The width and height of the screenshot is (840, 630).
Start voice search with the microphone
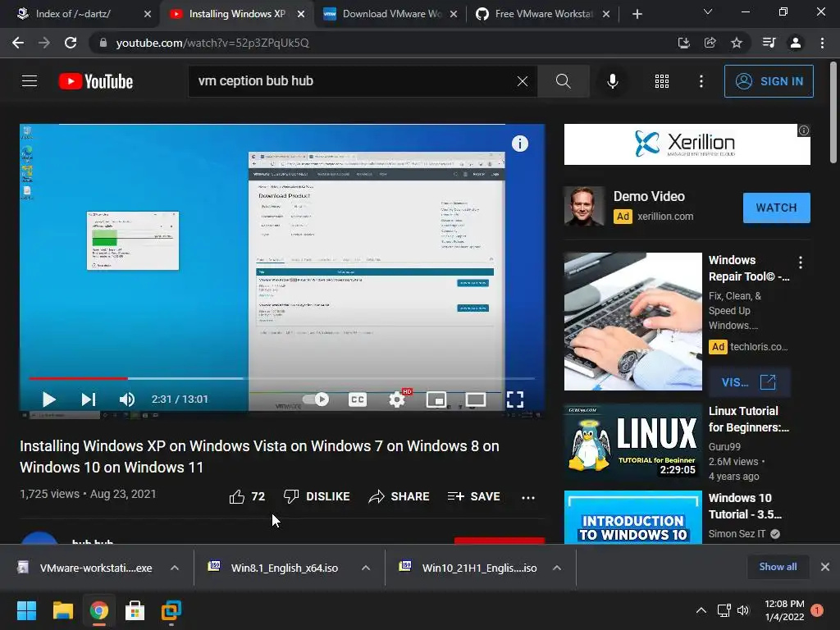[612, 81]
